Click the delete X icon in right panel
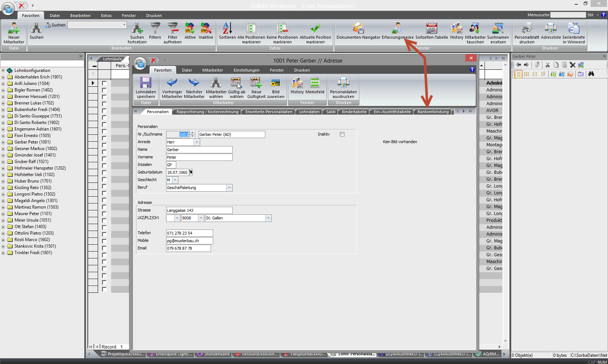The width and height of the screenshot is (608, 364). click(x=573, y=65)
